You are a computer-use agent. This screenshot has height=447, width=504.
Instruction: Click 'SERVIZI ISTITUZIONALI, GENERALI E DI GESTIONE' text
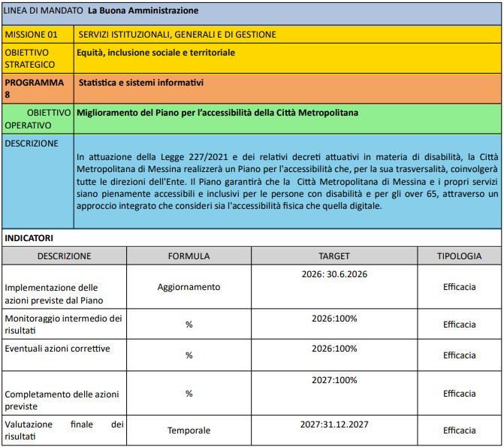point(177,35)
